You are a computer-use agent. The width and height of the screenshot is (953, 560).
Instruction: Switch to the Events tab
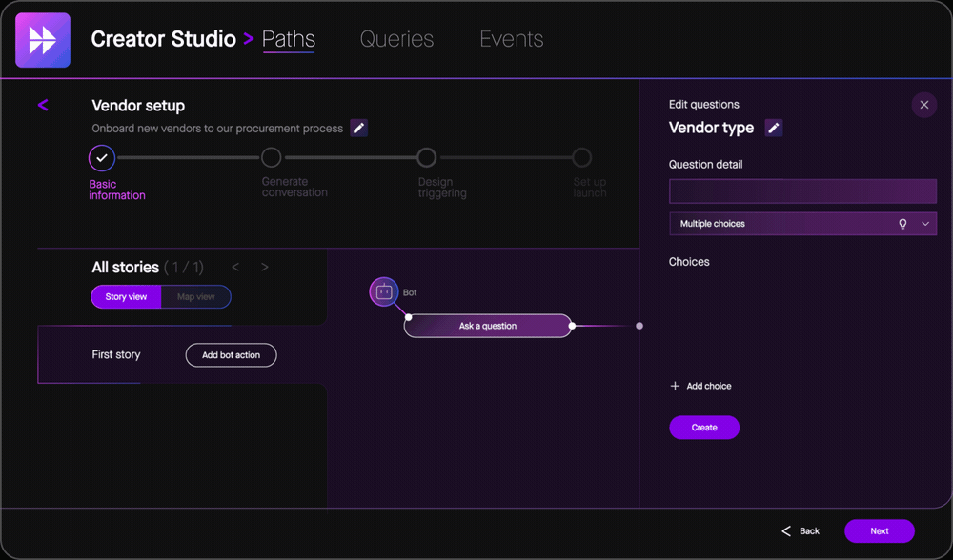(x=512, y=39)
